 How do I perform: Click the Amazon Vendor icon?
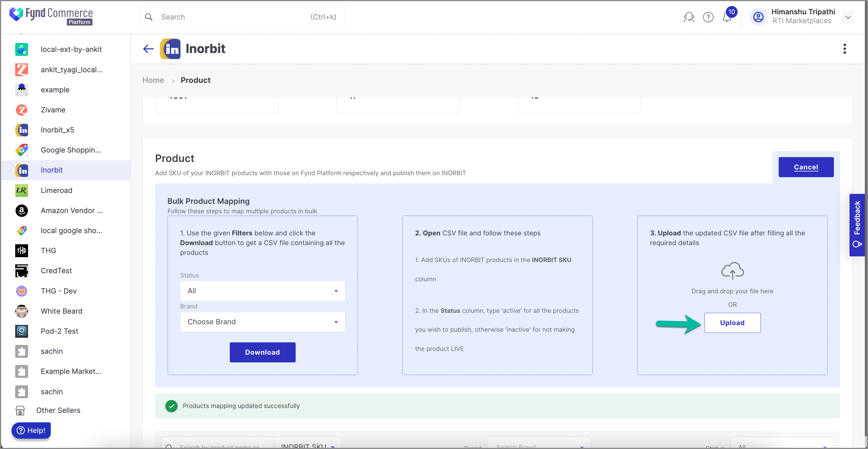pos(21,210)
